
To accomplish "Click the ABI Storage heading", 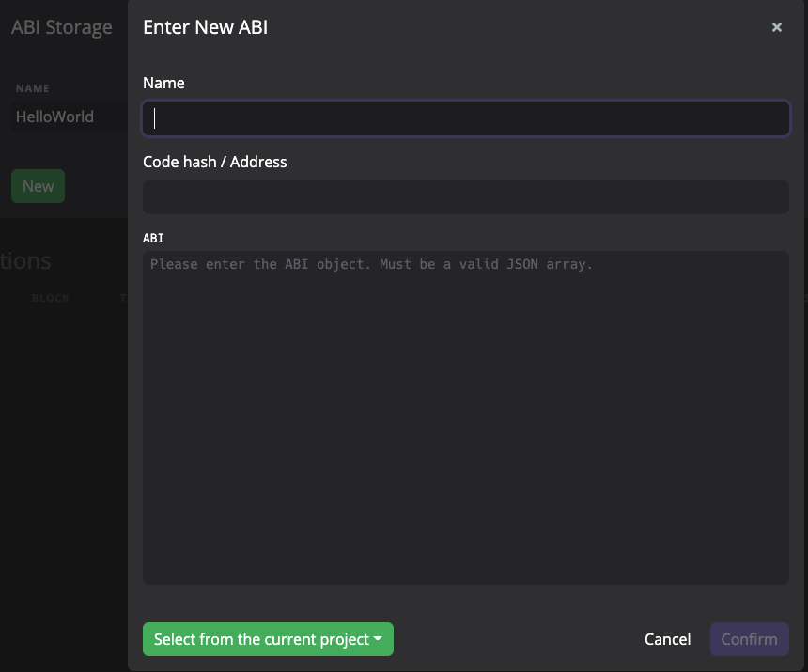I will pos(62,27).
